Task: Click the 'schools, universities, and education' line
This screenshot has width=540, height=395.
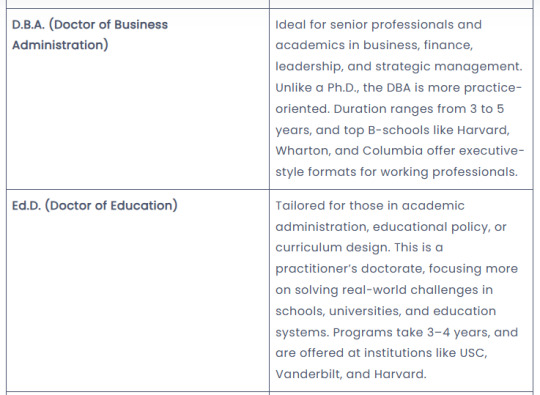Action: click(386, 311)
